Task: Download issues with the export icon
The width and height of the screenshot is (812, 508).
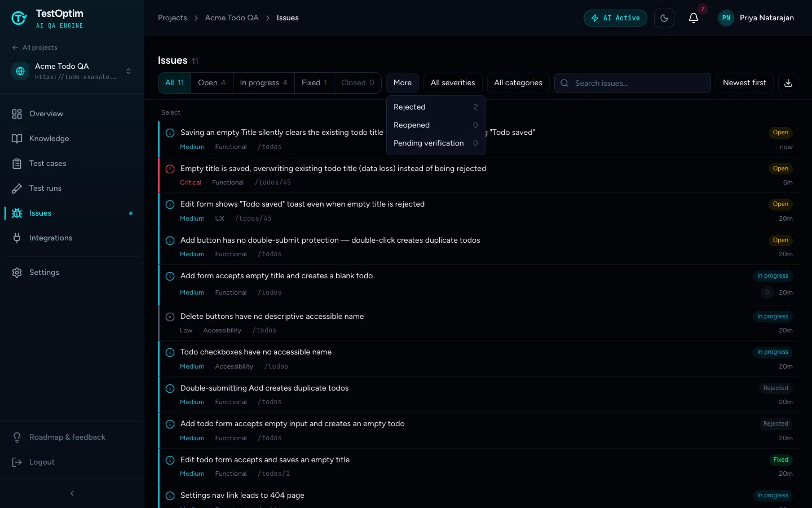Action: [x=788, y=83]
